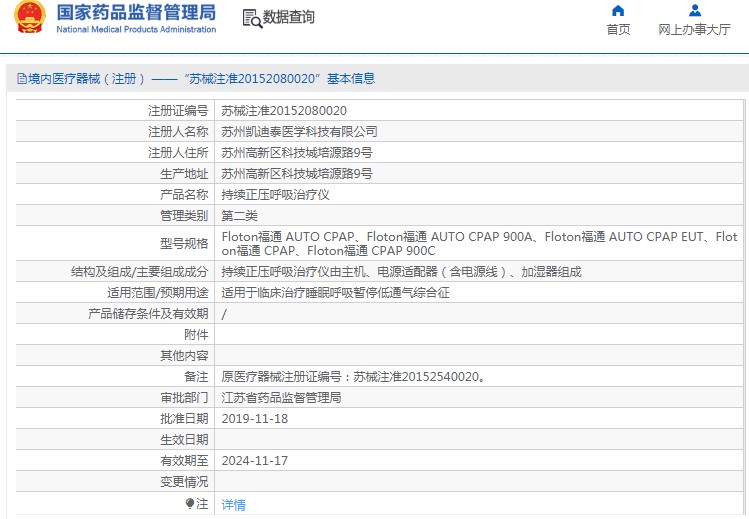
Task: Open the 数据查询 search icon
Action: click(252, 19)
